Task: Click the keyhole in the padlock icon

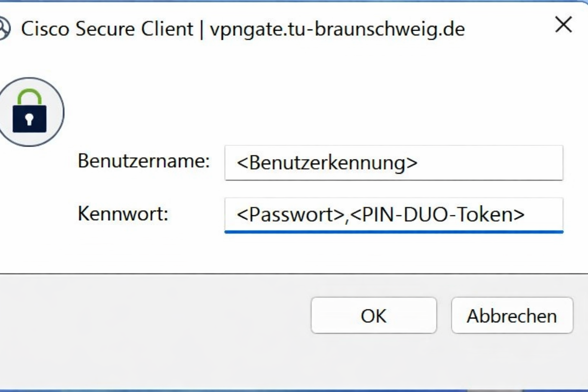Action: (29, 119)
